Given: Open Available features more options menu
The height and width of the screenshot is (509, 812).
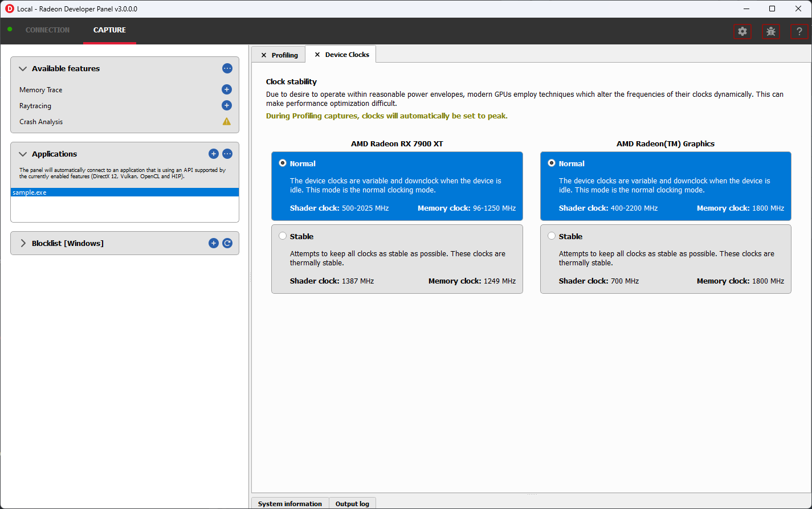Looking at the screenshot, I should [227, 68].
